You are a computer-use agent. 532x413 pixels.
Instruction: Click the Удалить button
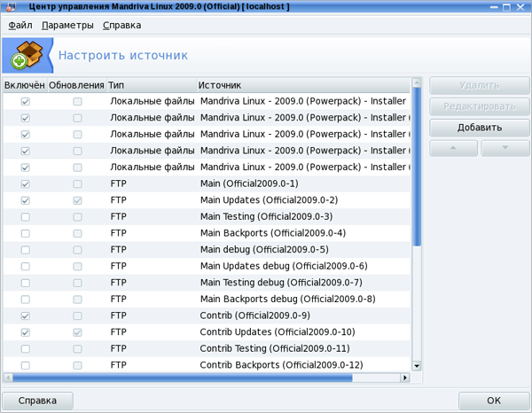pos(479,85)
